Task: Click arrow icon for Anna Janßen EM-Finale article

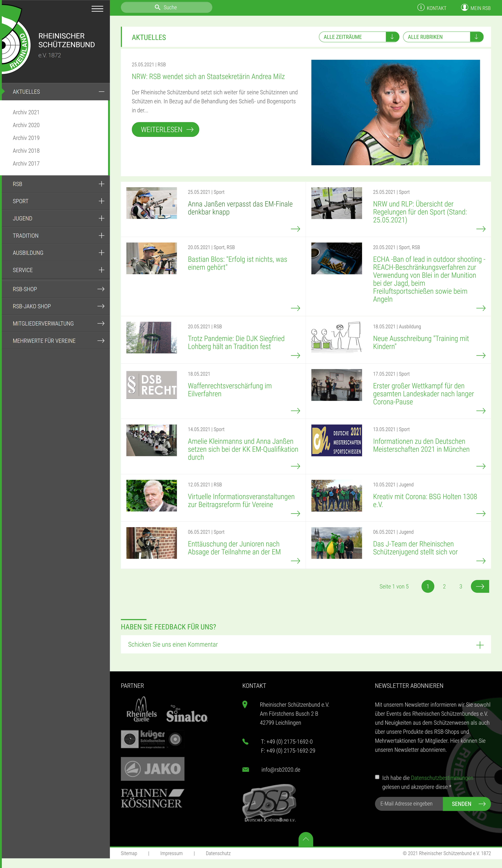Action: point(295,229)
